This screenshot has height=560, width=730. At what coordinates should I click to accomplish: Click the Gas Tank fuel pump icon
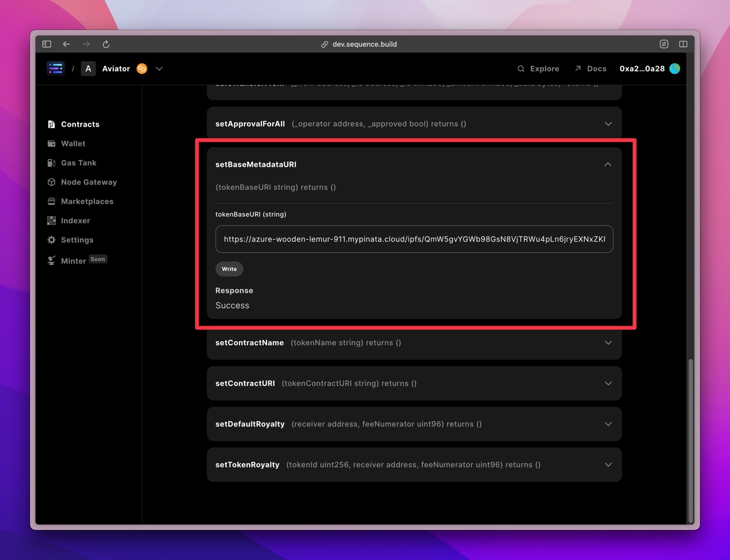(52, 163)
